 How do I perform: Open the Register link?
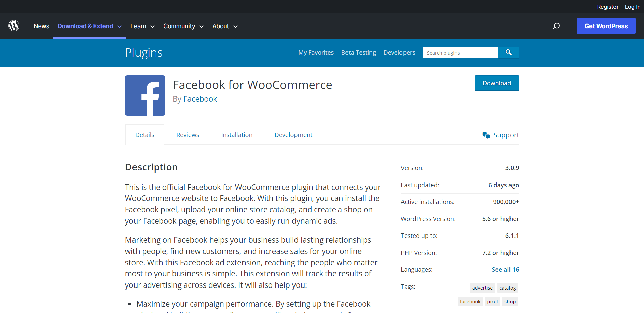607,7
